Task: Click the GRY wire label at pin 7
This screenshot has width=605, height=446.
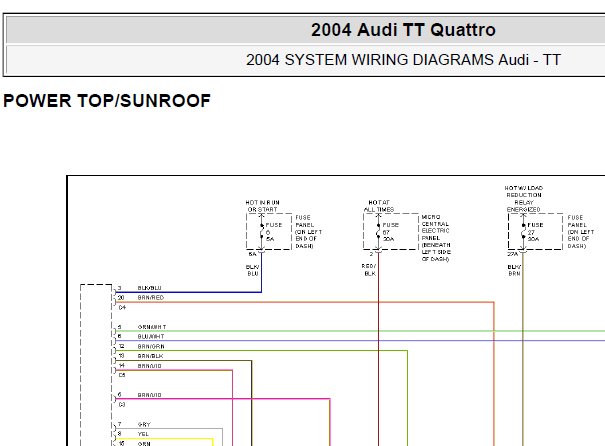Action: [x=144, y=424]
